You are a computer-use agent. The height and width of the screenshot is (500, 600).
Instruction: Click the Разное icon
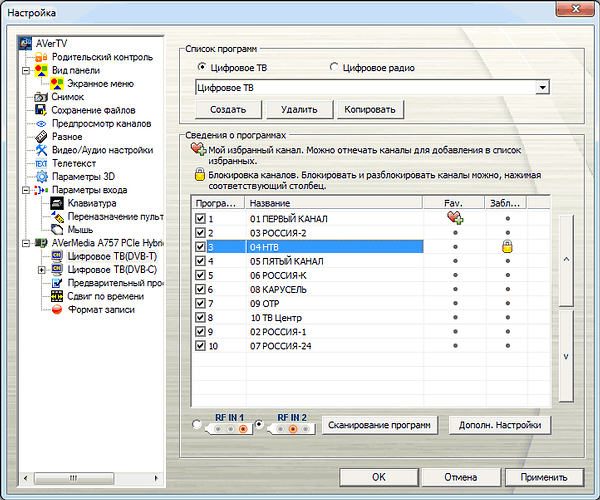[41, 137]
